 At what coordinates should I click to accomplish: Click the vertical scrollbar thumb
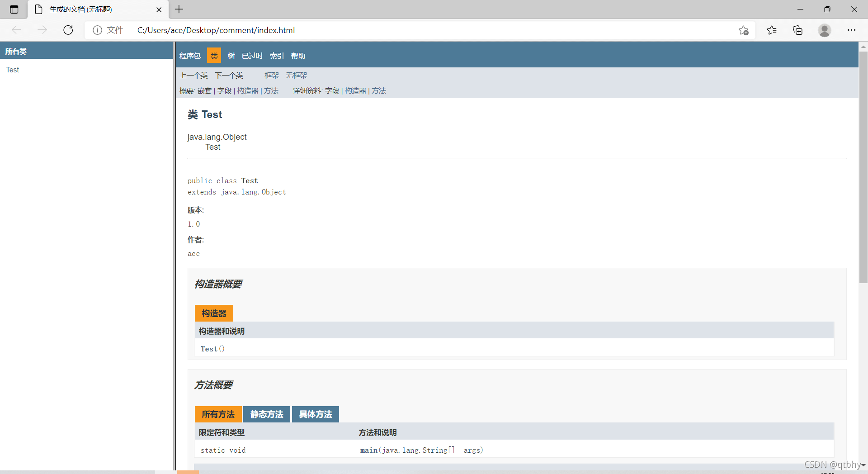863,167
